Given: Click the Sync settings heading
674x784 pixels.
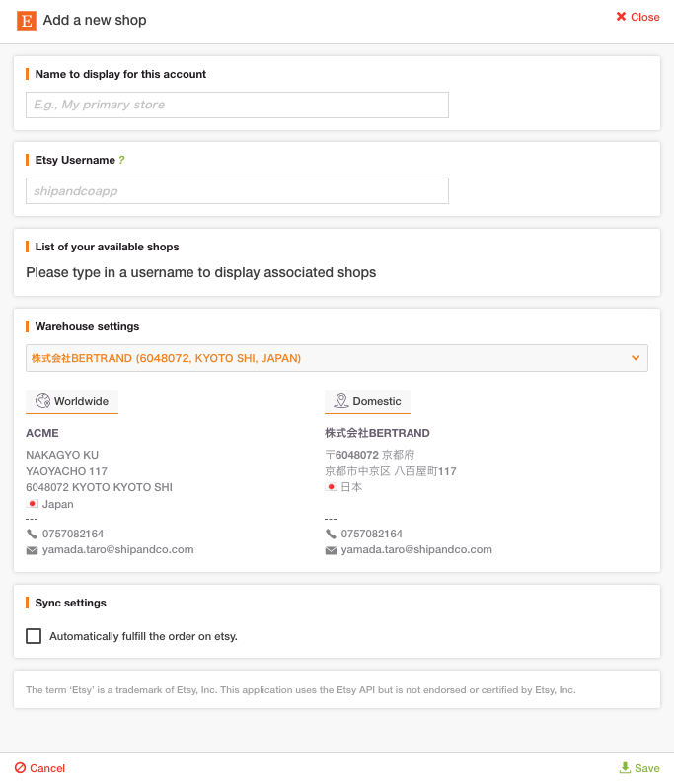Looking at the screenshot, I should point(70,603).
